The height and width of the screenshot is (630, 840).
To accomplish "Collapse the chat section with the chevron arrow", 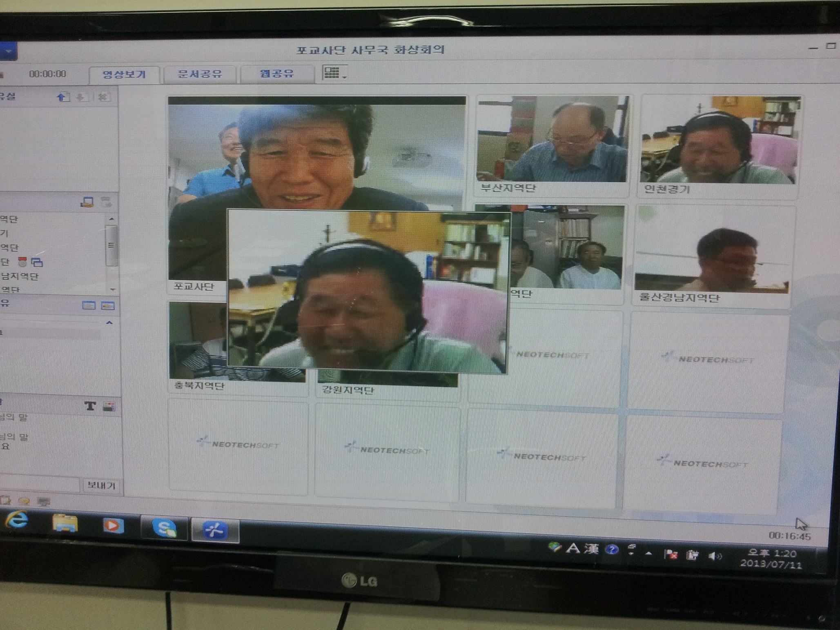I will click(x=109, y=322).
